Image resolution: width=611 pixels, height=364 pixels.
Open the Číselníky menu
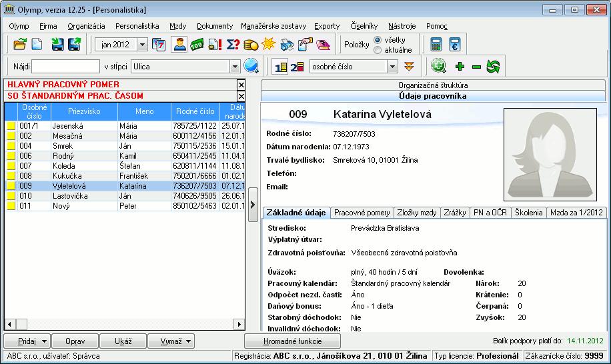[364, 26]
